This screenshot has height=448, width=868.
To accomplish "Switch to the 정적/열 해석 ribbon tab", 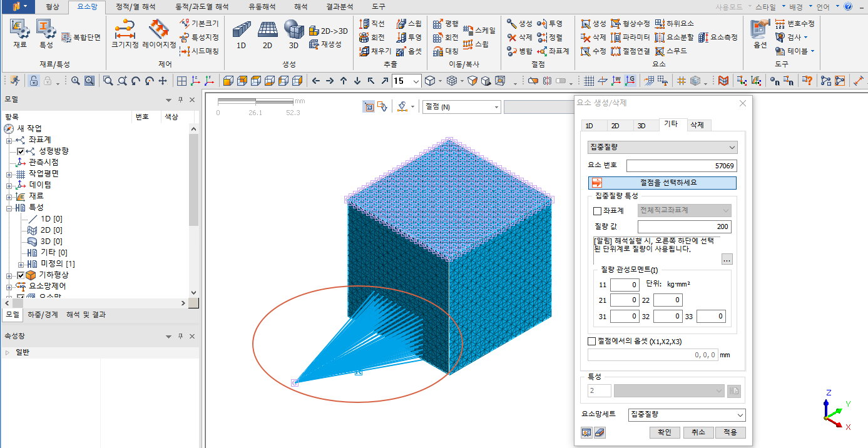I will (136, 6).
